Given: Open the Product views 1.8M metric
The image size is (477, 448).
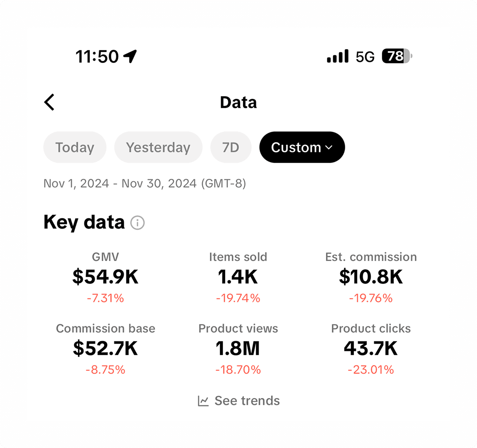Looking at the screenshot, I should [x=238, y=349].
